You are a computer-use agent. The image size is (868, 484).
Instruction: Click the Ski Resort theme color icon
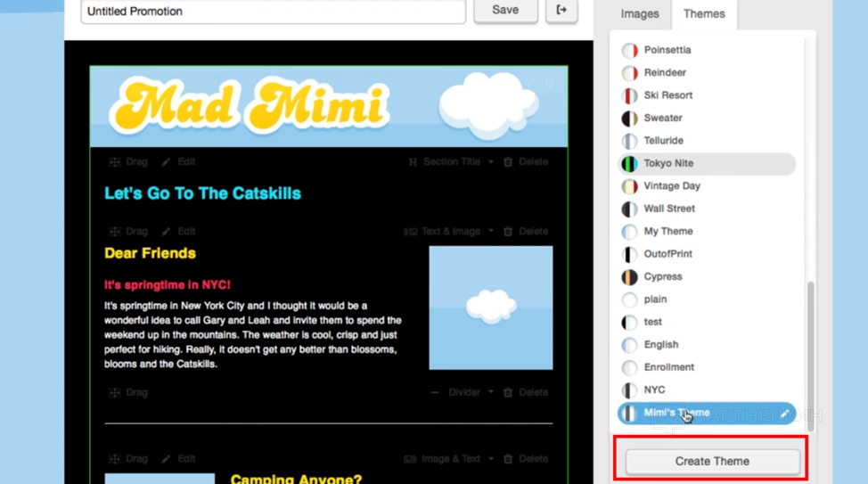[629, 95]
